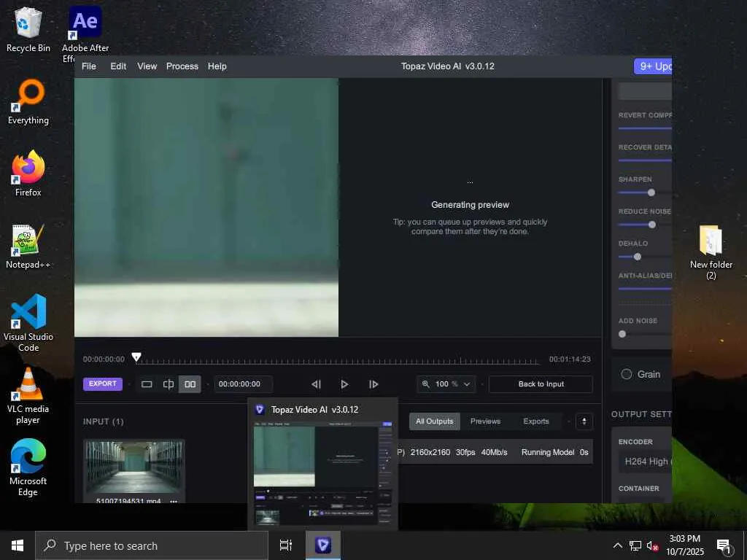
Task: Click the purple EXPORT button
Action: (102, 384)
